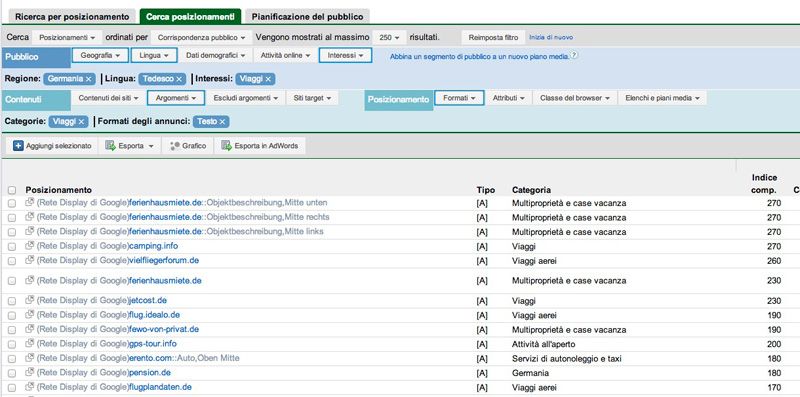
Task: Open external link icon for flugplandaten.de
Action: click(x=30, y=386)
